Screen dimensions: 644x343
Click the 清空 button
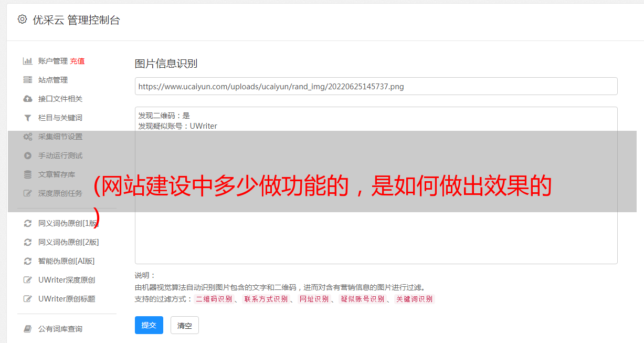coord(185,326)
